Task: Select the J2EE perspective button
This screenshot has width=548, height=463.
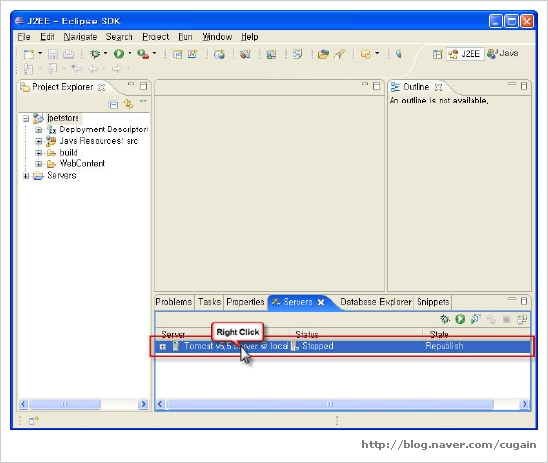Action: coord(465,54)
